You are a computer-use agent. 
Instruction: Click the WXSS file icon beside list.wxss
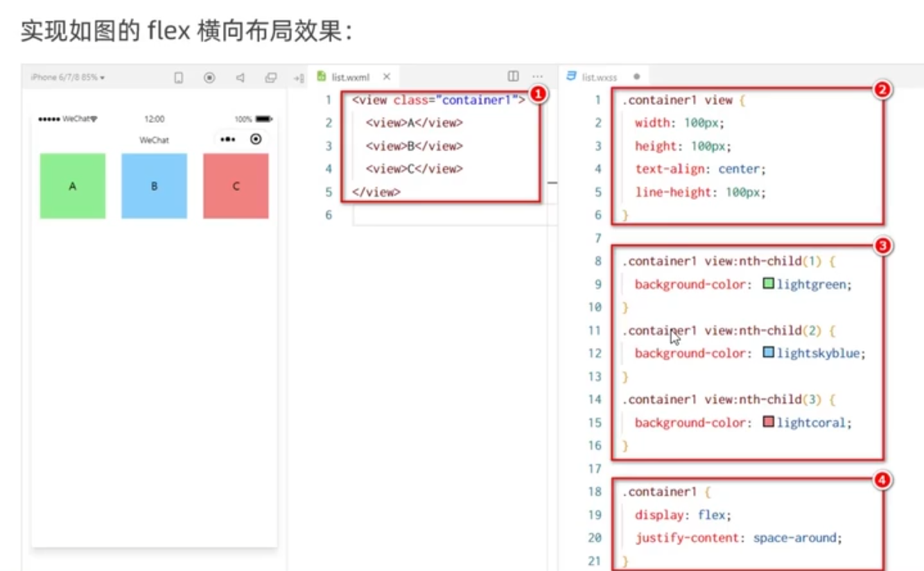(571, 76)
